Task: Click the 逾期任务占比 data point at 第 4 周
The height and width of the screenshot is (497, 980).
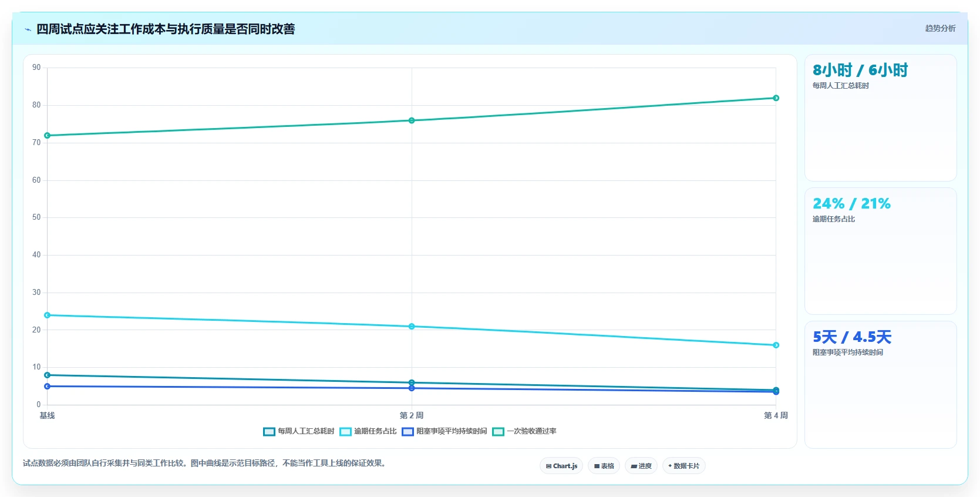Action: coord(776,345)
